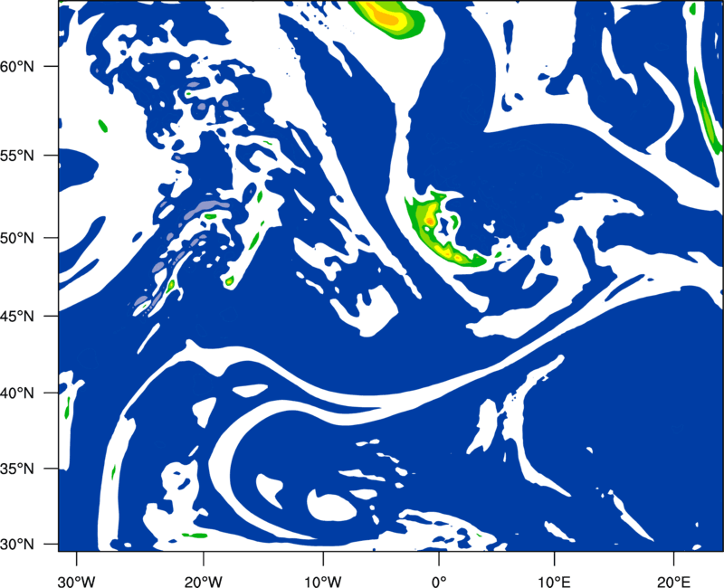Click the 40°N latitude label
The image size is (724, 588).
pyautogui.click(x=17, y=394)
